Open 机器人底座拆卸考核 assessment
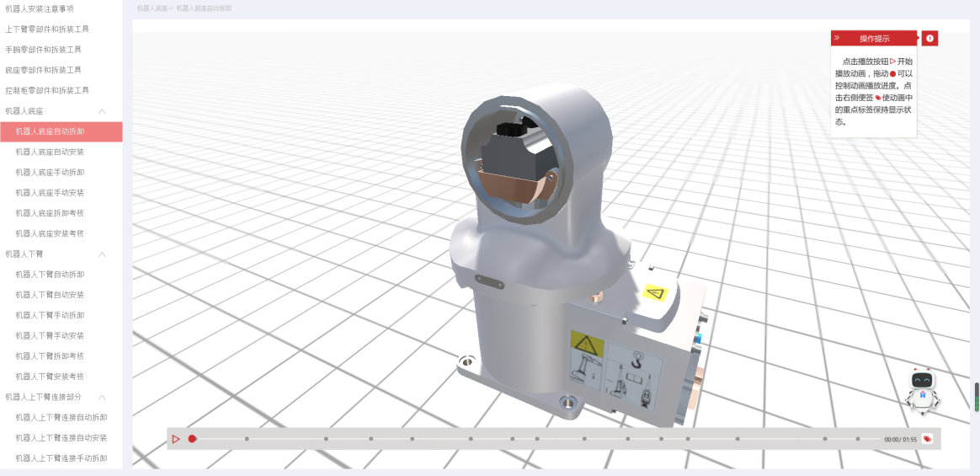The image size is (980, 476). click(x=50, y=213)
